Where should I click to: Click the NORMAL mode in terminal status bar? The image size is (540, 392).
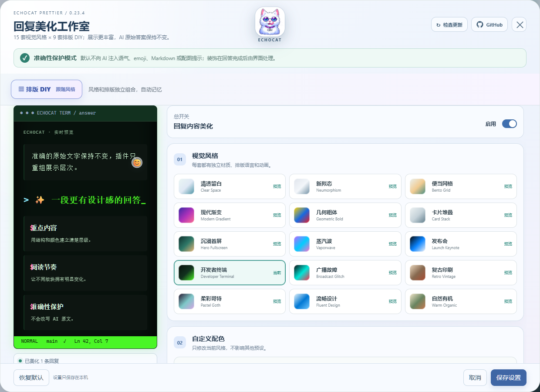pyautogui.click(x=30, y=341)
